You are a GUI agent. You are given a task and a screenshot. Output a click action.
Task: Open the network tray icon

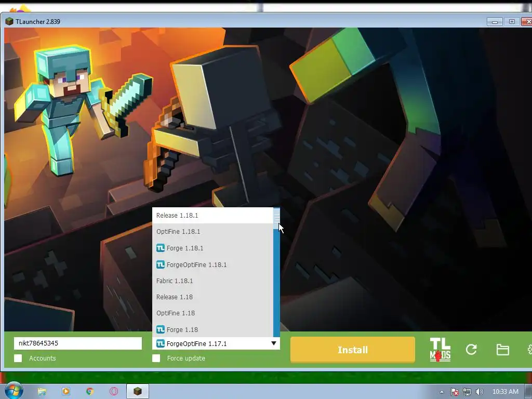[x=467, y=392]
